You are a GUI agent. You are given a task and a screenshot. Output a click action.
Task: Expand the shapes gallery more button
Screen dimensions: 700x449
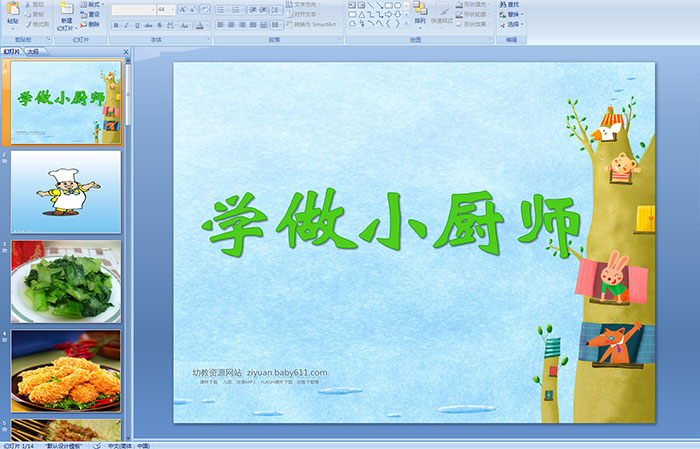coord(406,24)
